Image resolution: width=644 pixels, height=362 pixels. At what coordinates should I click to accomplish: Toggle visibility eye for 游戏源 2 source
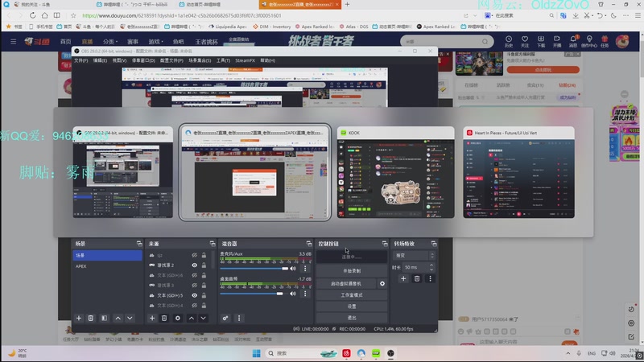click(x=194, y=265)
